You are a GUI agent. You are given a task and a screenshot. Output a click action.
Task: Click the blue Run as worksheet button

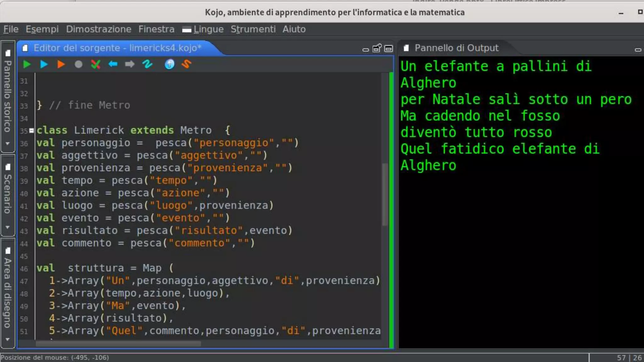tap(44, 64)
